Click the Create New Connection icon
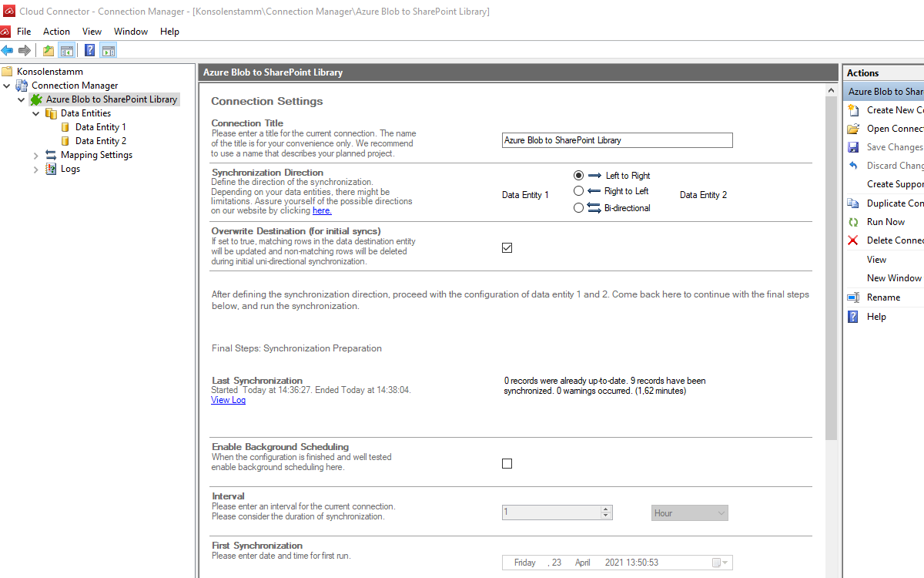Screen dimensions: 924x578 852,110
